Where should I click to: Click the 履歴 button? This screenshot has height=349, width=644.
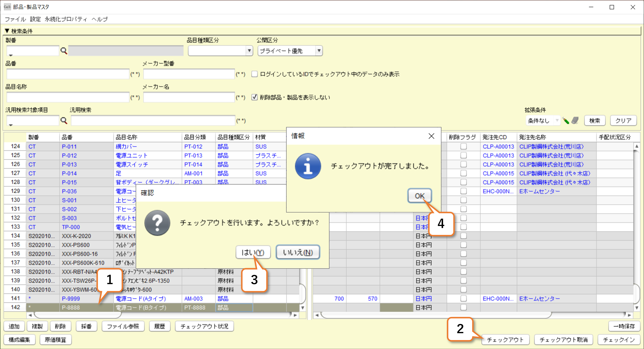(160, 326)
